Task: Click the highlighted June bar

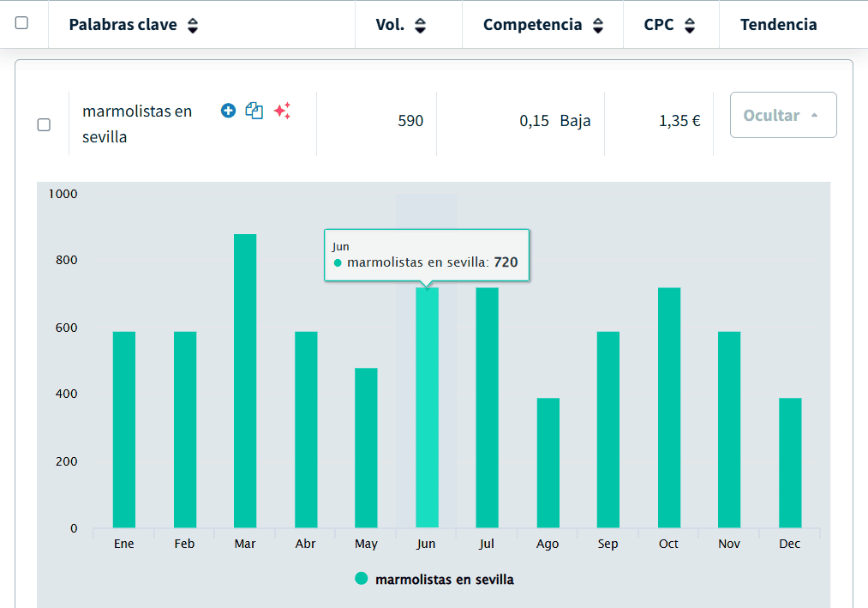Action: 427,408
